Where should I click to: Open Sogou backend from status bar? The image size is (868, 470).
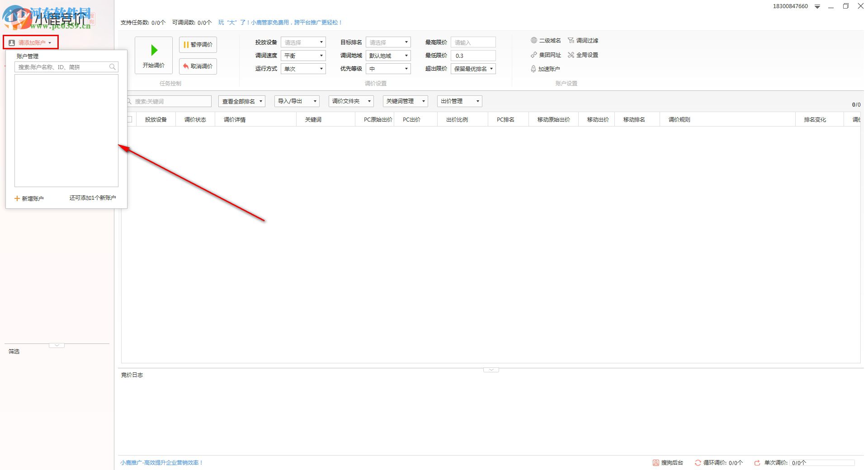coord(668,463)
